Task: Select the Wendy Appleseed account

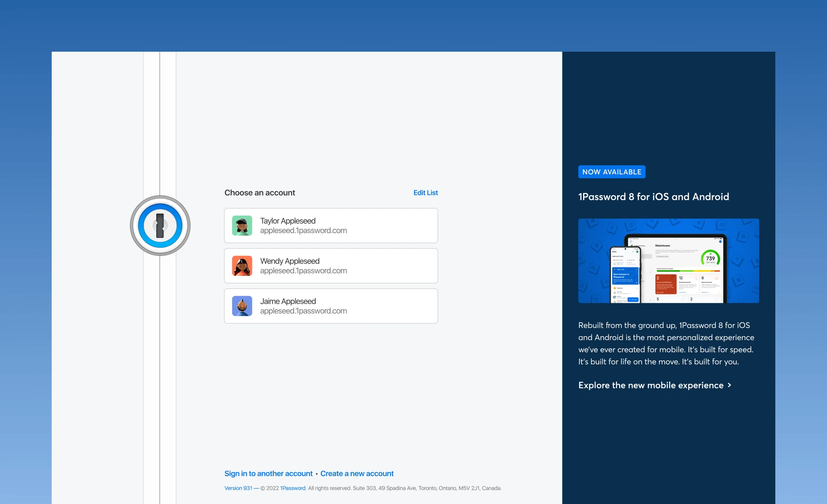Action: (x=331, y=266)
